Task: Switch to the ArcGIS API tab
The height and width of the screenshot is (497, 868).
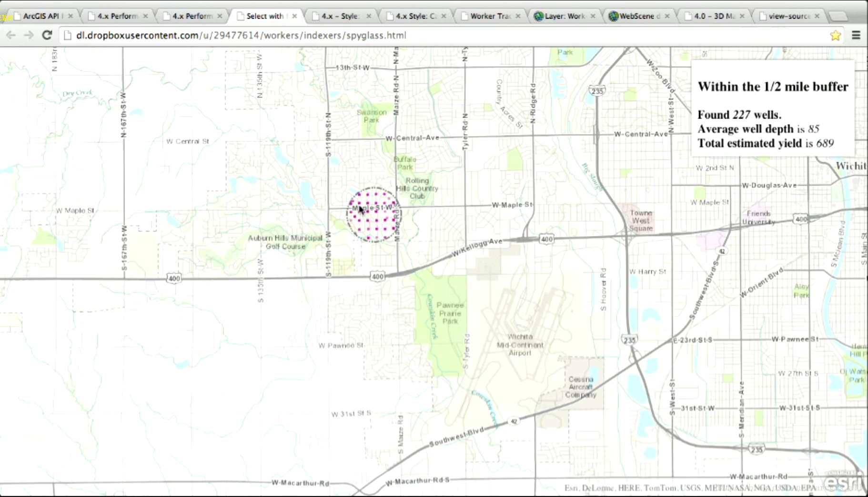Action: (43, 16)
